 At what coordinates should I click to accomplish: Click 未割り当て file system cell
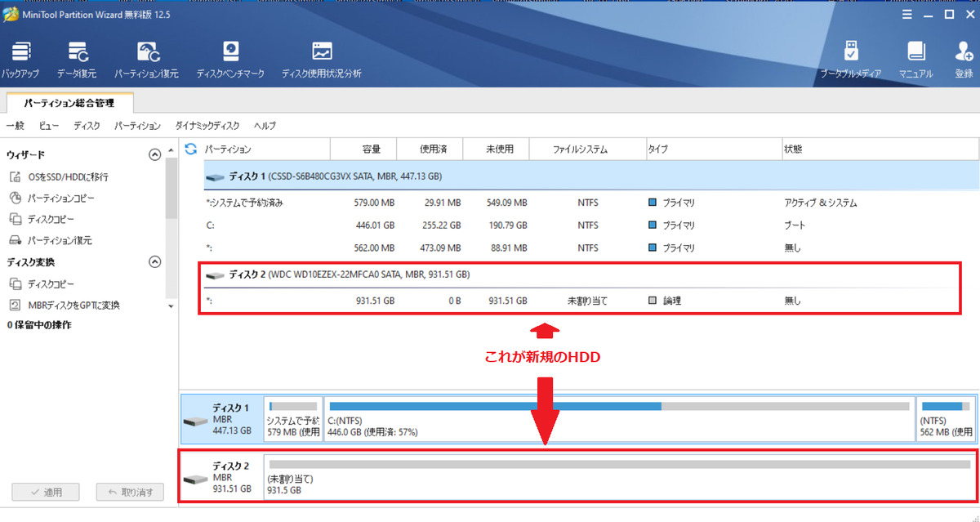pyautogui.click(x=588, y=301)
